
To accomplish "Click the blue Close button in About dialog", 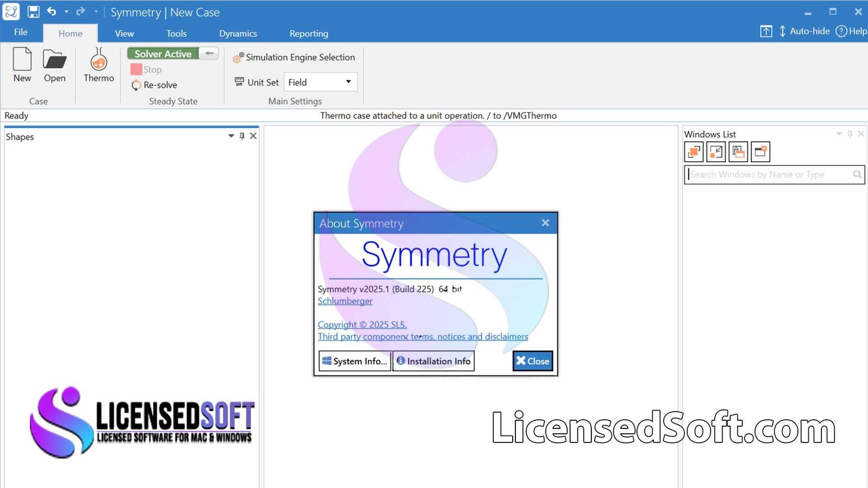I will click(x=533, y=361).
